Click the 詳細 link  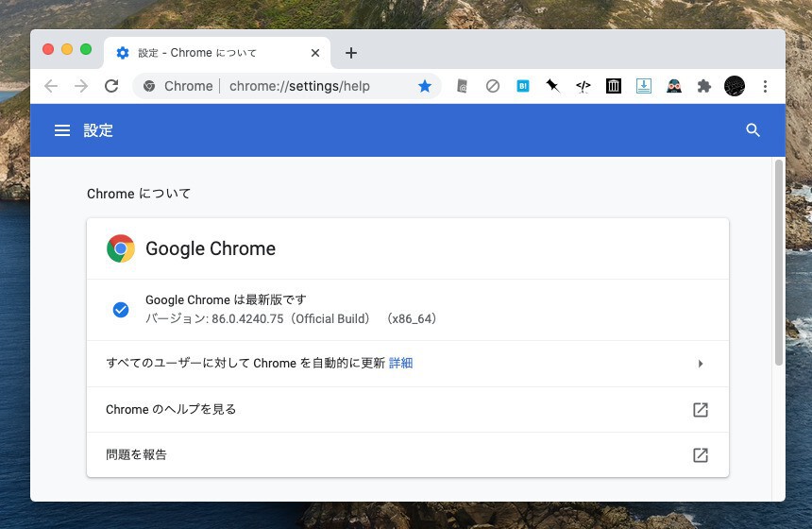pos(400,363)
